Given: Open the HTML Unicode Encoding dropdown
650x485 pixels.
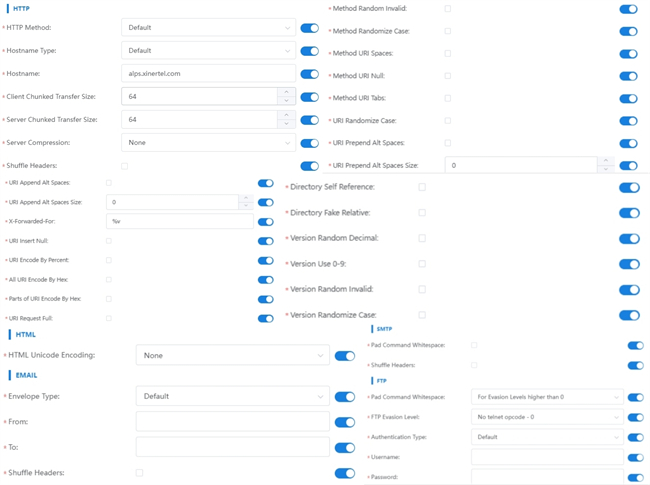Looking at the screenshot, I should pyautogui.click(x=232, y=356).
